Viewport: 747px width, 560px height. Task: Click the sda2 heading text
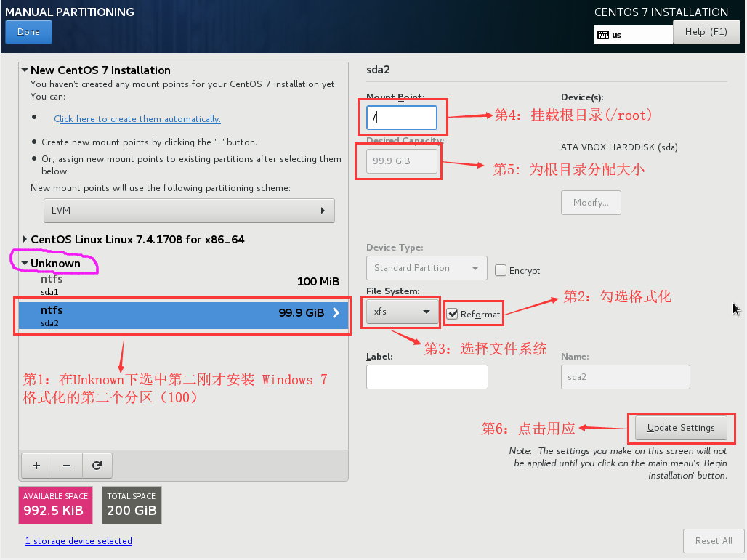click(378, 70)
